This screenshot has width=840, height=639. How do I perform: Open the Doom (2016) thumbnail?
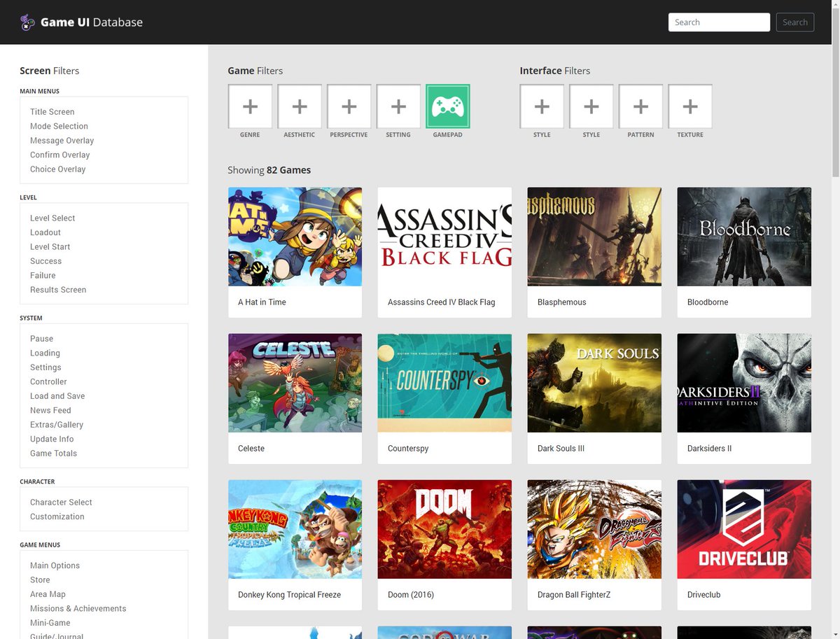coord(444,529)
